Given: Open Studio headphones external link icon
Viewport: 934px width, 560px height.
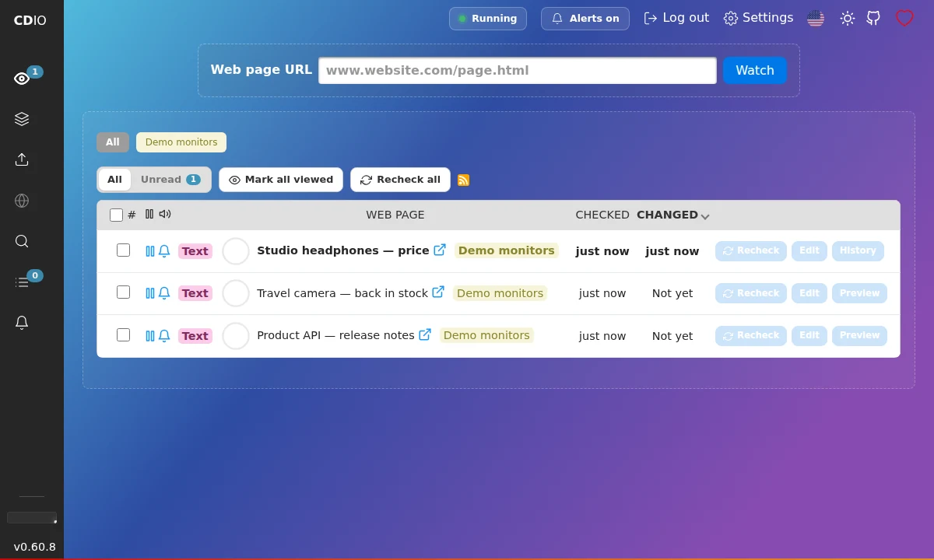Looking at the screenshot, I should click(440, 250).
